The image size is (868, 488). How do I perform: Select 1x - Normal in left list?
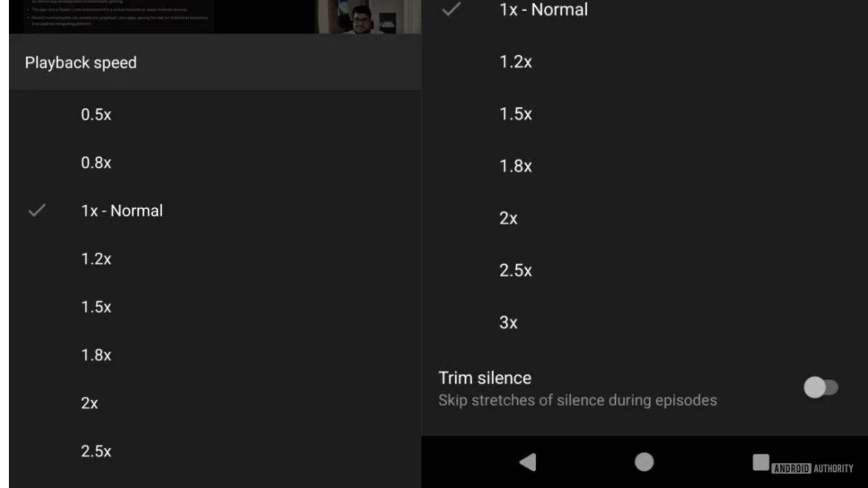coord(122,211)
